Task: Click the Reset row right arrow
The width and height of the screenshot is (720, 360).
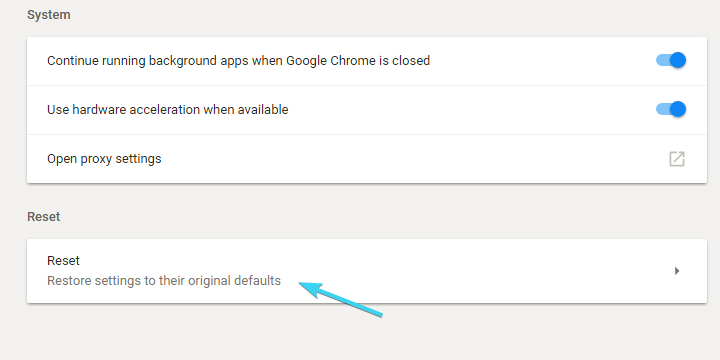Action: pos(677,271)
